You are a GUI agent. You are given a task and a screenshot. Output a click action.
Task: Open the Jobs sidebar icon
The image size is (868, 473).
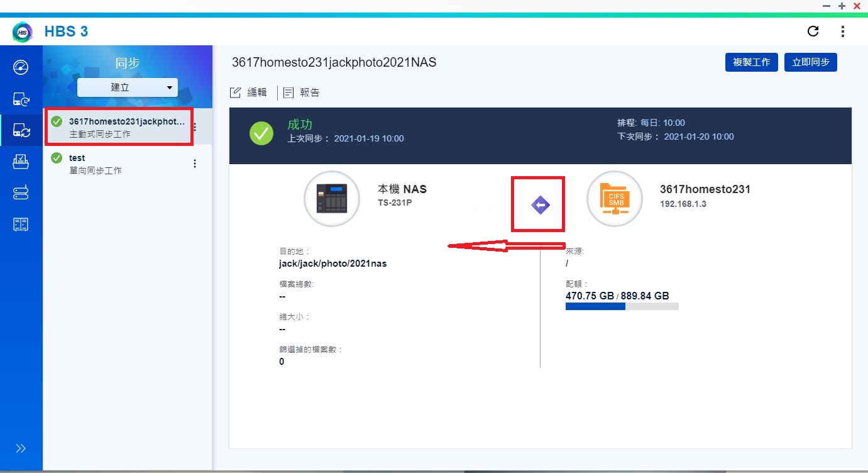pos(21,162)
